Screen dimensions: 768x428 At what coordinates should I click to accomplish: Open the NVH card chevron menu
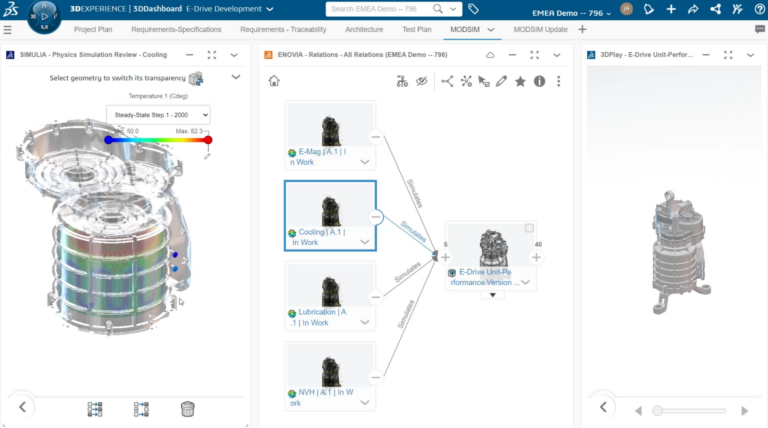coord(364,402)
